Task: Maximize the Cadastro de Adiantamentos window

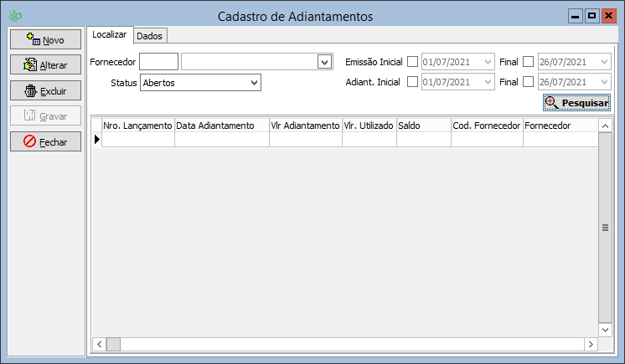Action: pyautogui.click(x=591, y=16)
